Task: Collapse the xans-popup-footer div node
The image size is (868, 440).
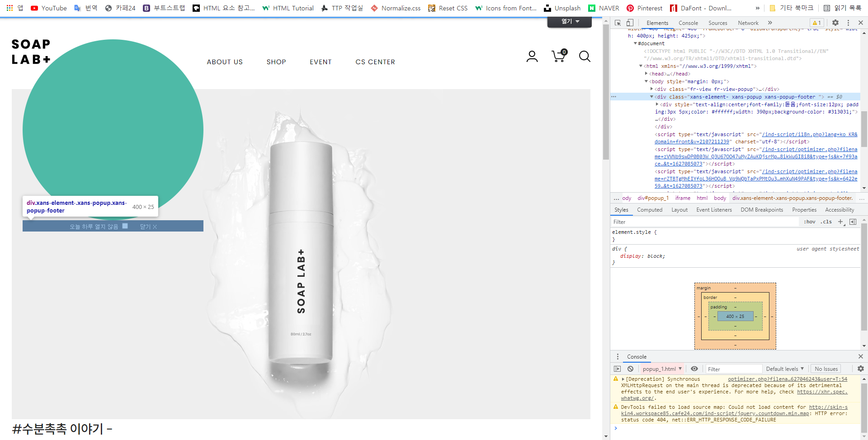Action: [651, 97]
